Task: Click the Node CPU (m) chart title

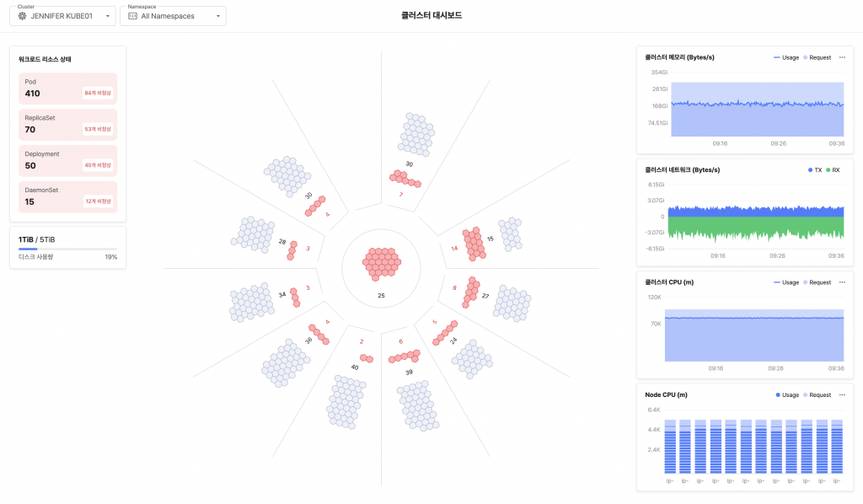Action: (x=666, y=395)
